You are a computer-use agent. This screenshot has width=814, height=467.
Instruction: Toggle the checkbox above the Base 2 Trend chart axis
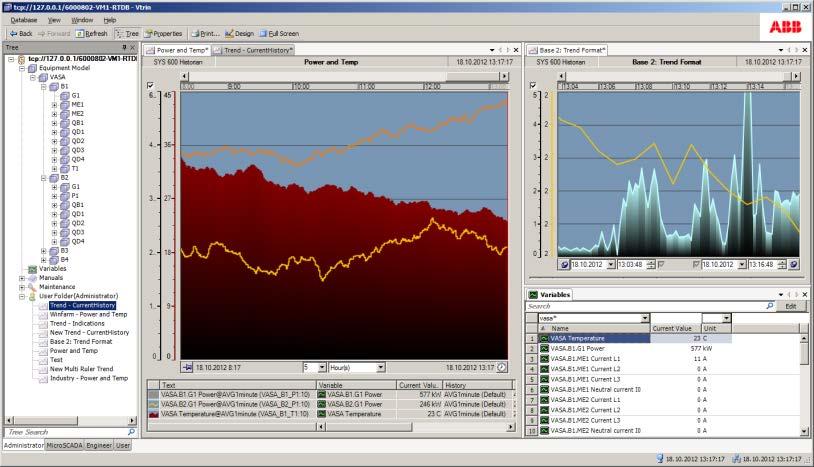click(533, 85)
